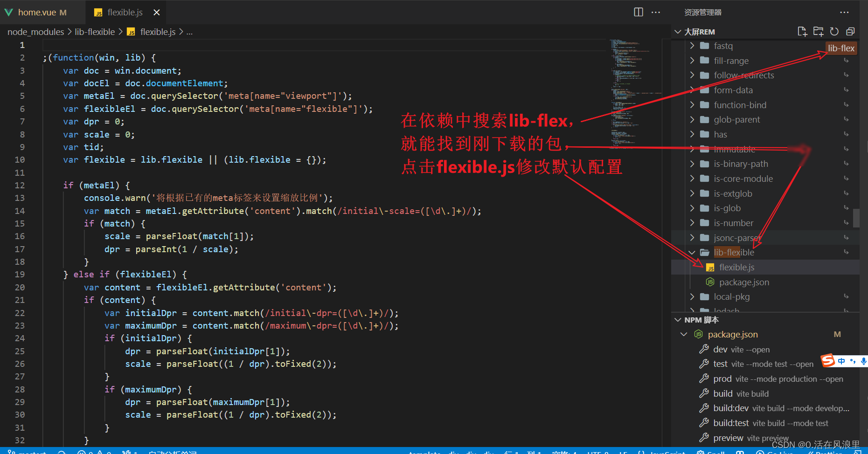Create a new file in 大屏REM explorer
Viewport: 868px width, 454px height.
(x=802, y=32)
